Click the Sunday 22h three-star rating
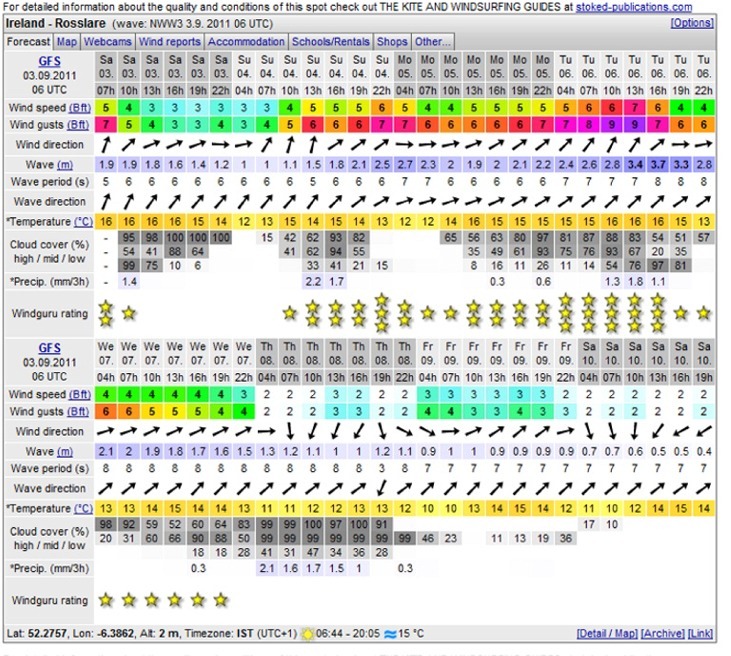This screenshot has width=731, height=656. [x=382, y=313]
